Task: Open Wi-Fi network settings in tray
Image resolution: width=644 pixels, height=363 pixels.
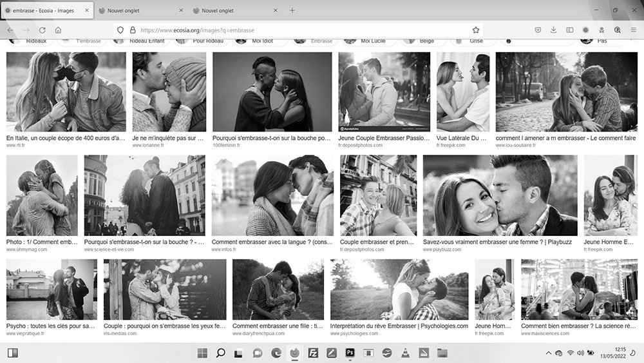Action: coord(570,353)
